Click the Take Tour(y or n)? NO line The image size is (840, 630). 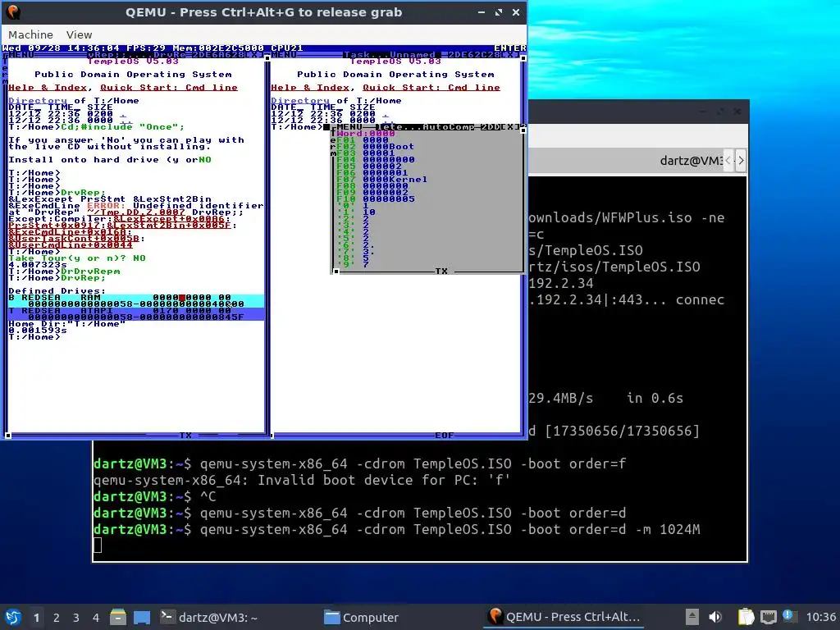click(76, 258)
